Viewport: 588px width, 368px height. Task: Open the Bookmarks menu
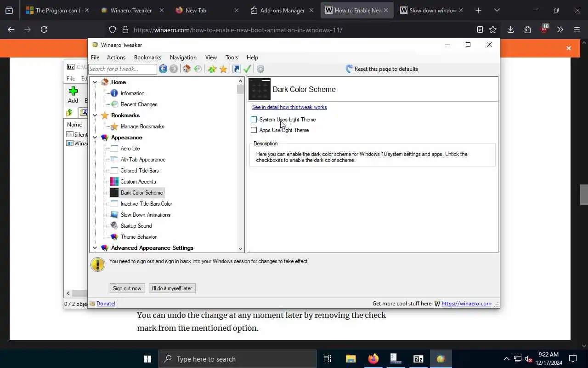click(x=147, y=57)
